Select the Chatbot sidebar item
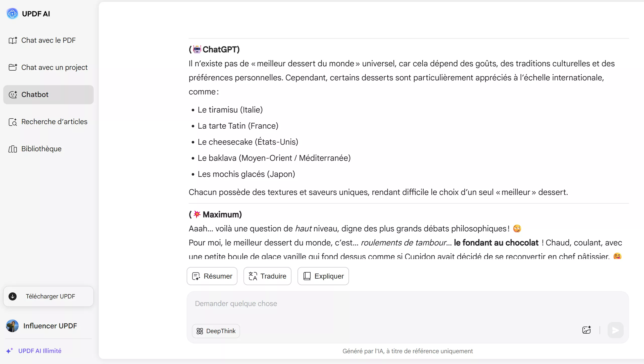 pos(48,94)
